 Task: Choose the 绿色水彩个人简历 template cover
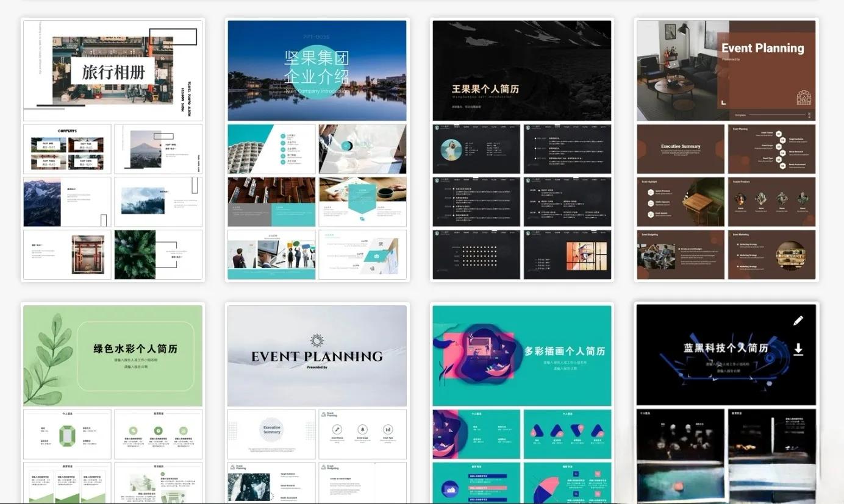point(113,355)
